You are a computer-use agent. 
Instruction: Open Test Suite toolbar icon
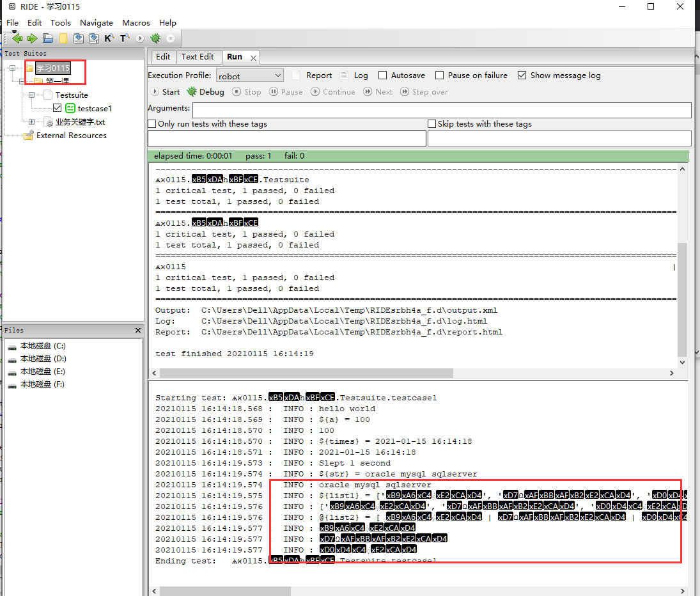pyautogui.click(x=48, y=38)
